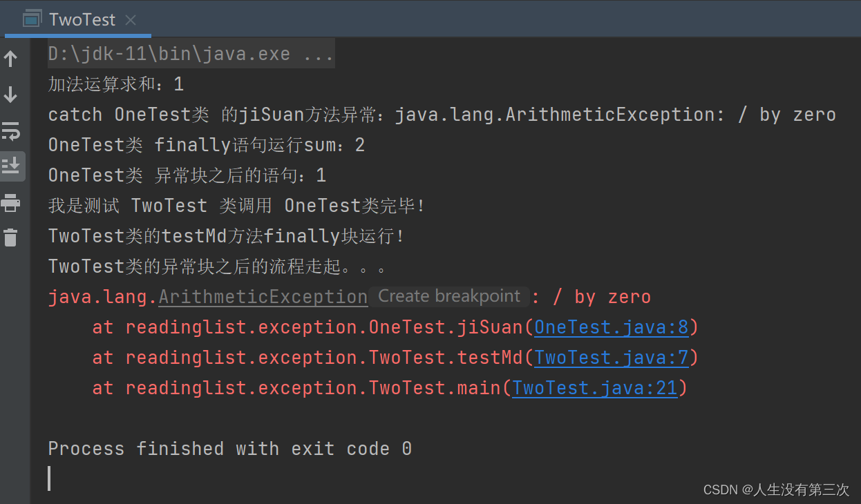Expand the folded D:\jdk-11\bin\java.exe command line

tap(191, 54)
